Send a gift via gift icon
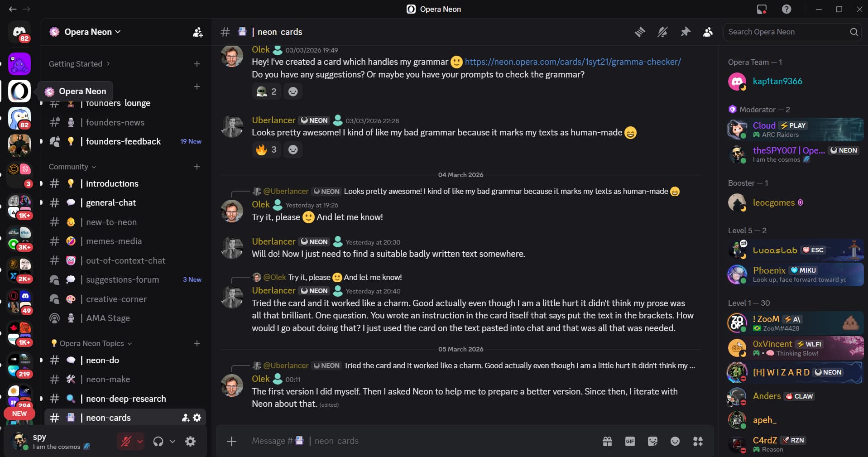The width and height of the screenshot is (868, 457). [x=607, y=441]
